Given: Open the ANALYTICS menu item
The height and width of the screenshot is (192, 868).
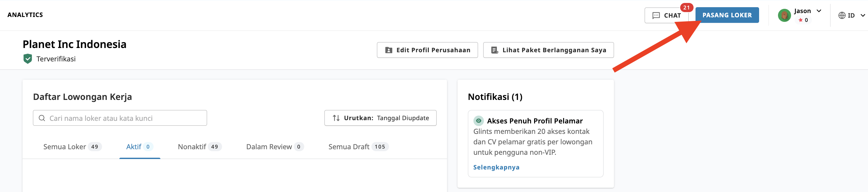Looking at the screenshot, I should 25,15.
